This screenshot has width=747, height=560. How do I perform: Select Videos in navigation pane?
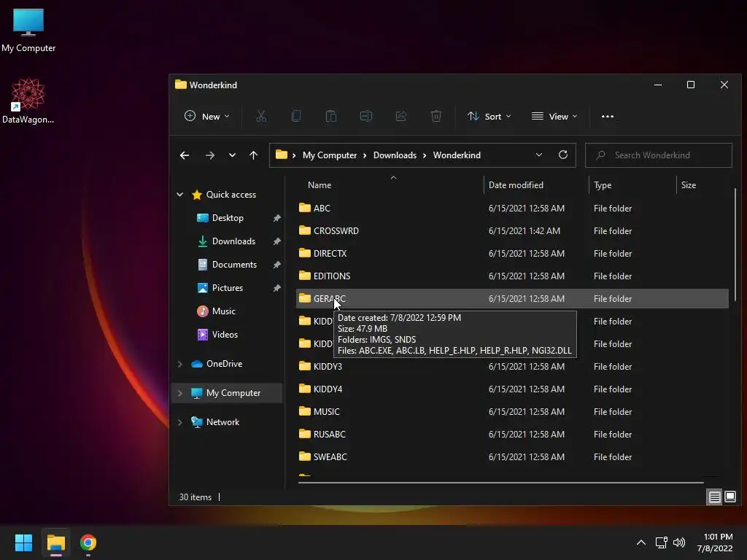[x=225, y=334]
